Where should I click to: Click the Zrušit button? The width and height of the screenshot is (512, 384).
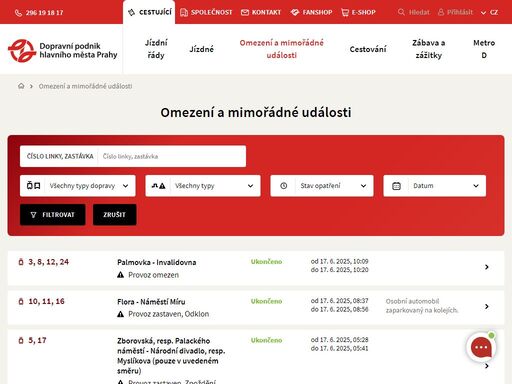pyautogui.click(x=114, y=215)
